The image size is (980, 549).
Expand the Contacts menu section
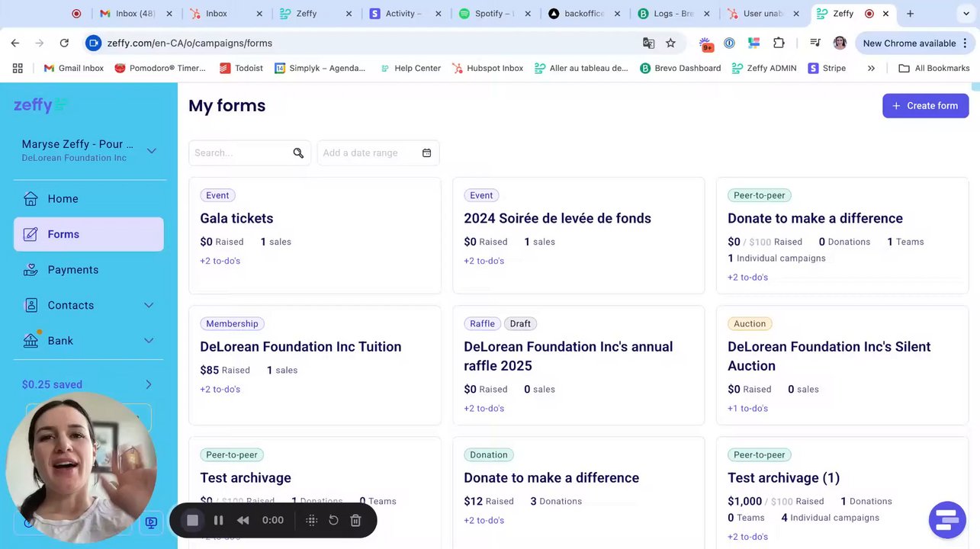[x=149, y=305]
